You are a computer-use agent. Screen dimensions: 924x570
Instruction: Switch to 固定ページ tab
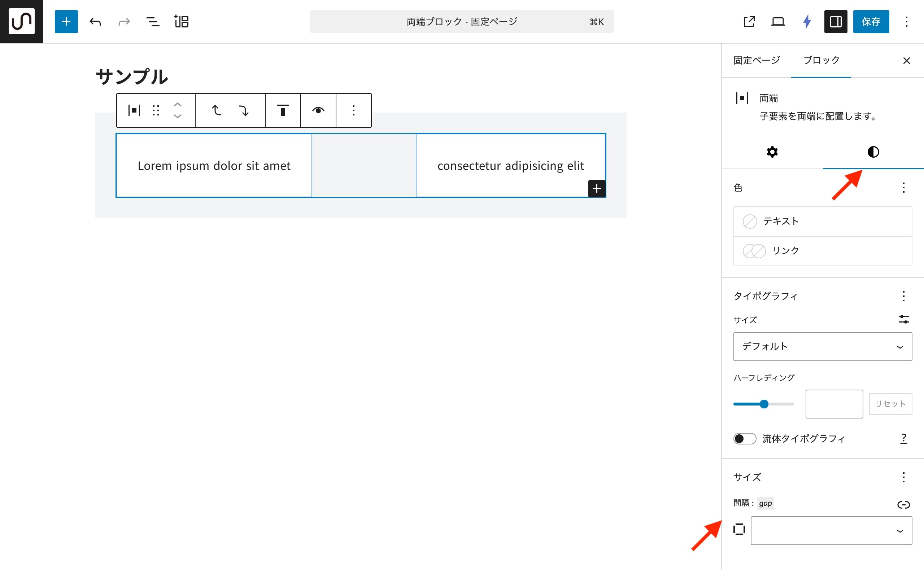click(x=756, y=60)
